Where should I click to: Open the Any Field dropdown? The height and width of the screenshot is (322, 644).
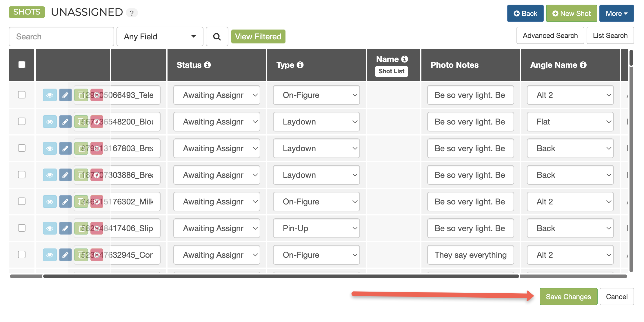click(x=160, y=37)
